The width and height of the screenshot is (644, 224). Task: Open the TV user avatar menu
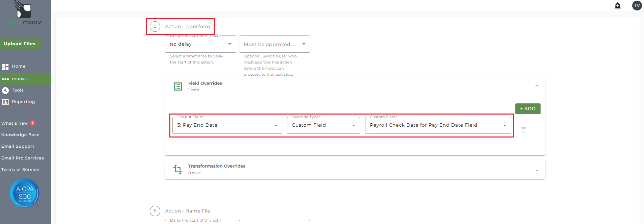pos(637,5)
